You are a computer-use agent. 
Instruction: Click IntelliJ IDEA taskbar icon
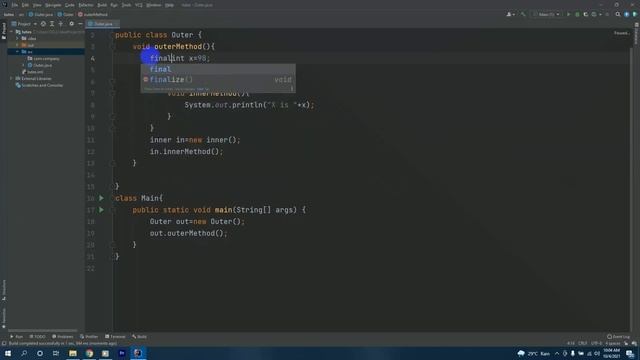coord(138,353)
